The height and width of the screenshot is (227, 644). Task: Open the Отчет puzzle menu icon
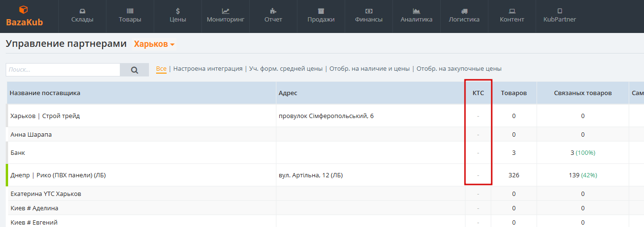273,11
